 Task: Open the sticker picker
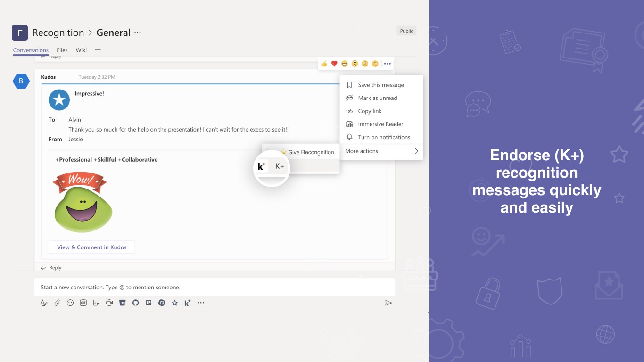96,303
